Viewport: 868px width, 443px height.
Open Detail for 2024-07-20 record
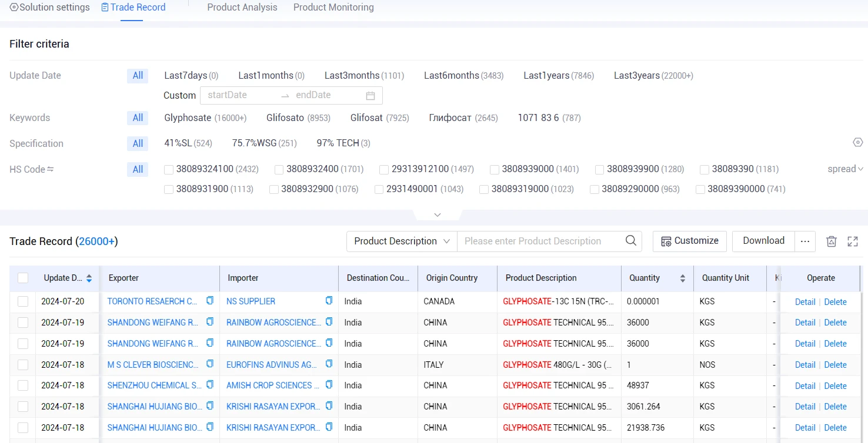click(x=805, y=302)
